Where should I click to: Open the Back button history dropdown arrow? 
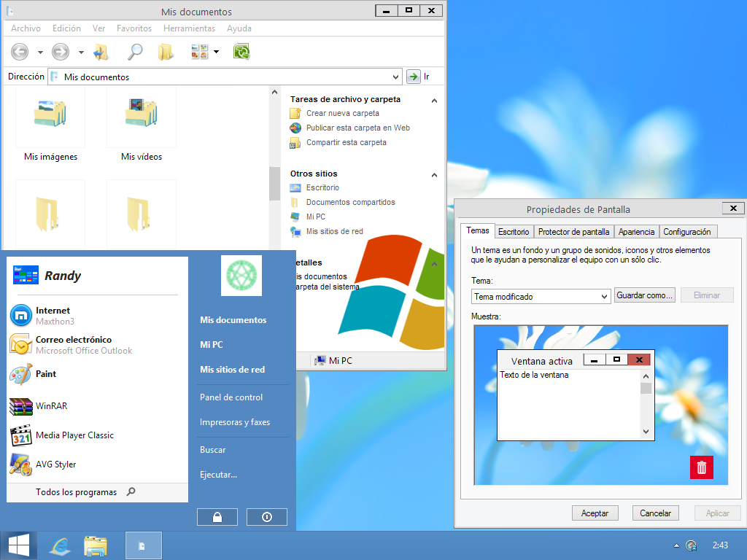pyautogui.click(x=41, y=52)
